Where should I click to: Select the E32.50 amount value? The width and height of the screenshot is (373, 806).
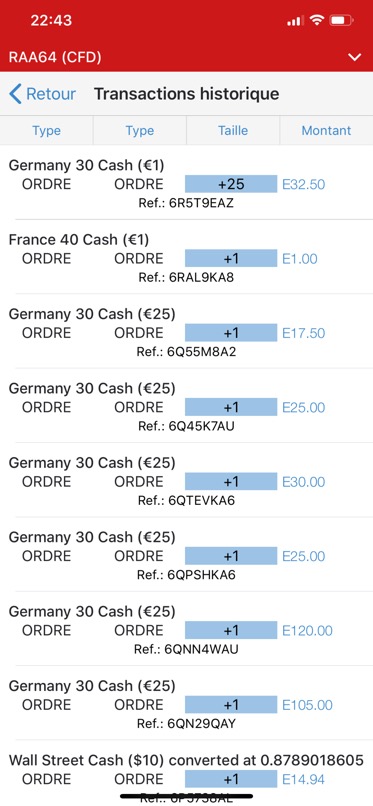(304, 184)
